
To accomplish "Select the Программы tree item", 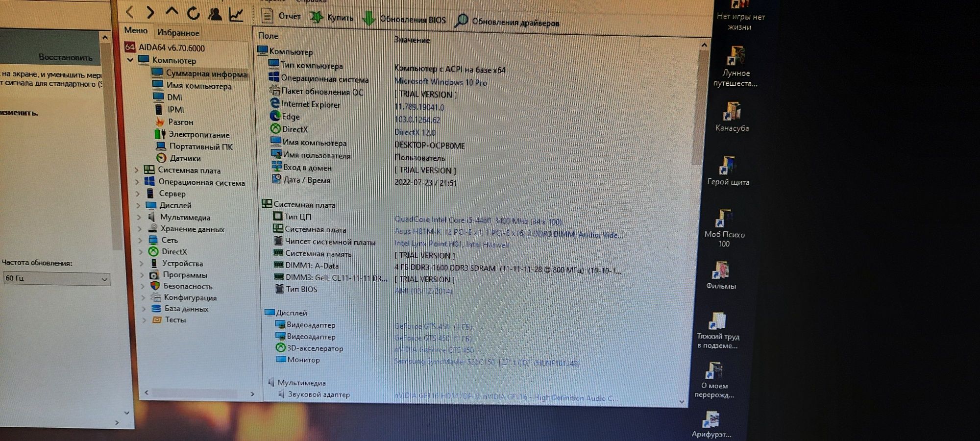I will click(x=179, y=275).
